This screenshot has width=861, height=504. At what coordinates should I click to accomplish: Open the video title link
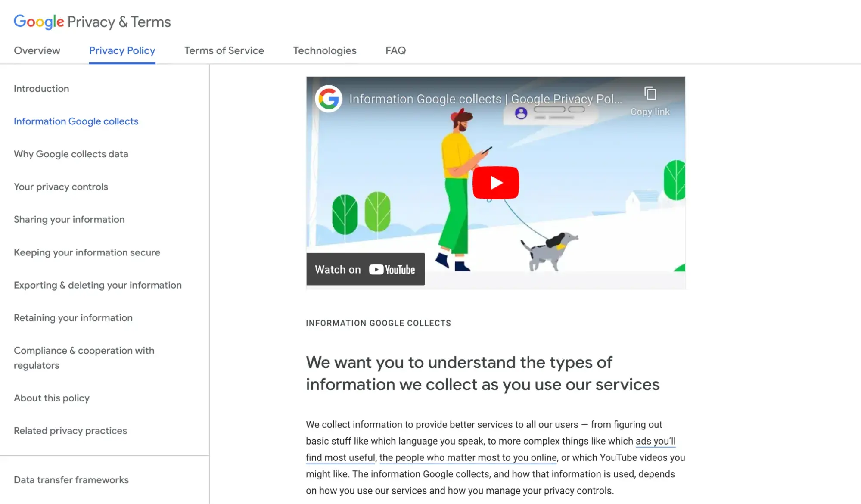[485, 99]
